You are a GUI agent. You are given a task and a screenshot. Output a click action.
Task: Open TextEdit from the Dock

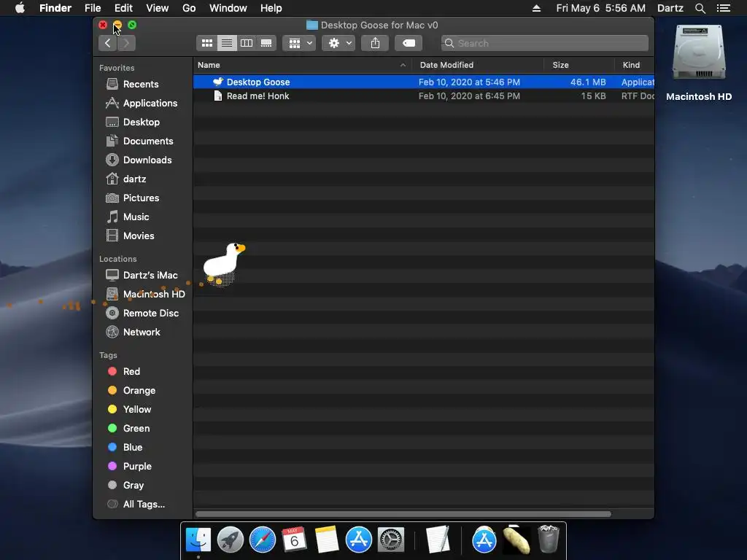438,540
